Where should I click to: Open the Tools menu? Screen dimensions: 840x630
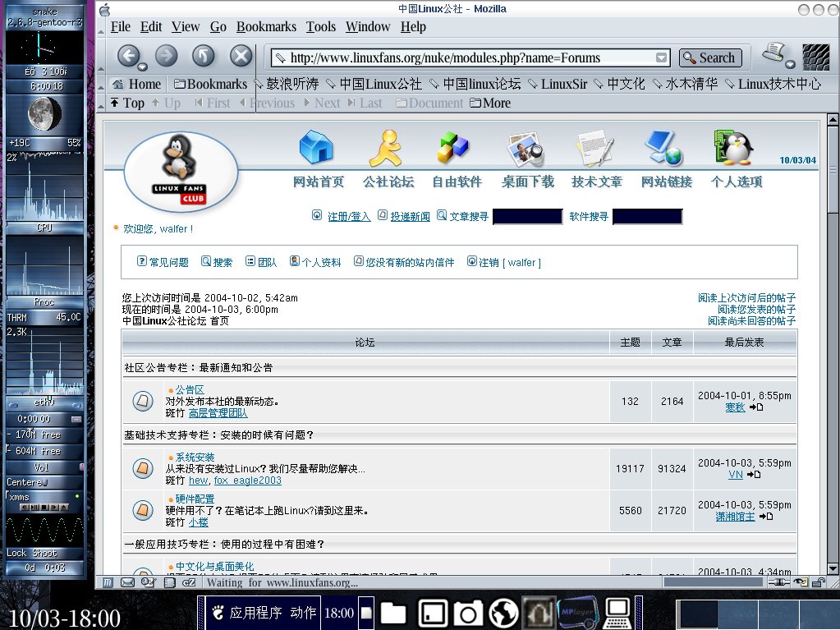tap(321, 27)
